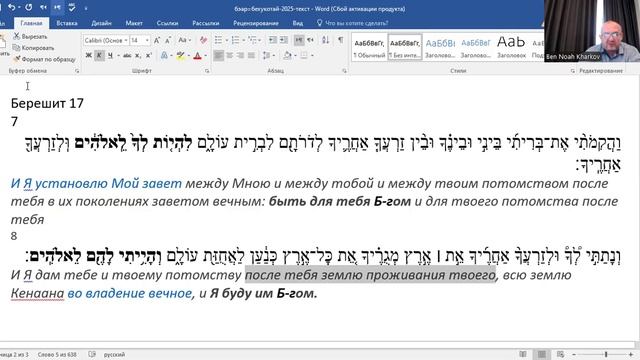Adjust the zoom slider handle

606,354
